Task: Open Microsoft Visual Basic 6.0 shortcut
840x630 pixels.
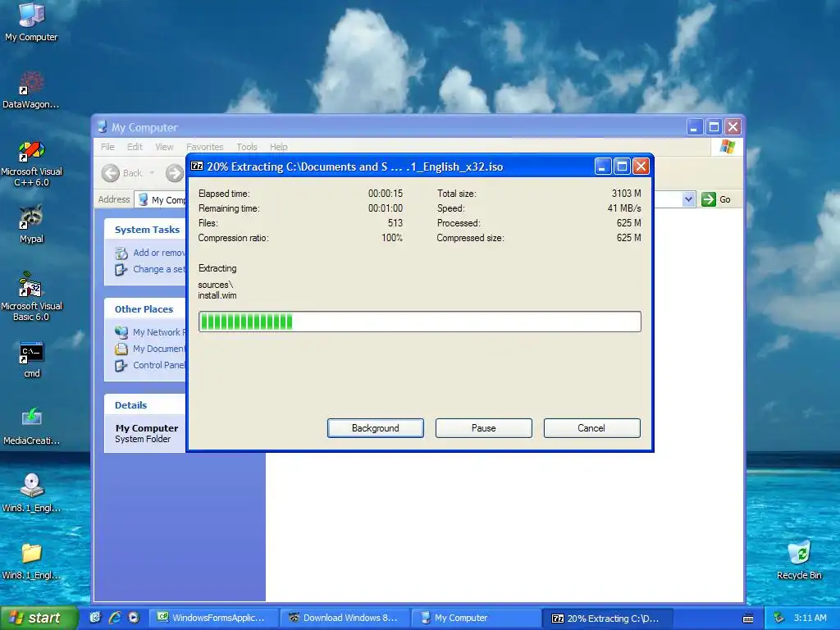Action: [31, 296]
